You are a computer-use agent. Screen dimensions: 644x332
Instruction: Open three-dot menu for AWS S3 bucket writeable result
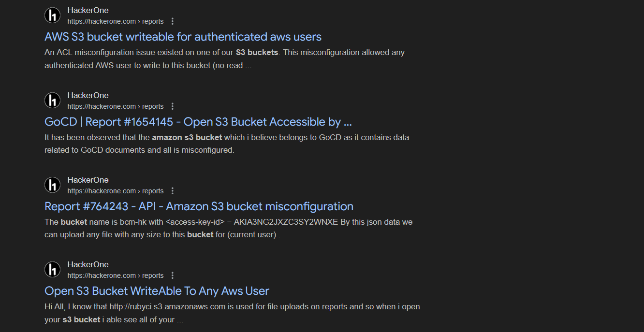click(173, 21)
